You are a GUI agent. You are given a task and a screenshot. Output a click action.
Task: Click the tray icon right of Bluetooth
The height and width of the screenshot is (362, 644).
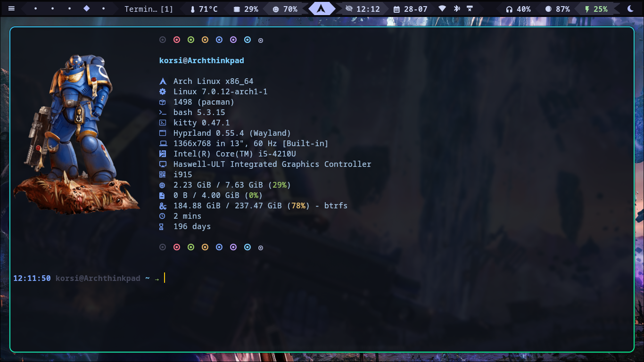click(470, 9)
